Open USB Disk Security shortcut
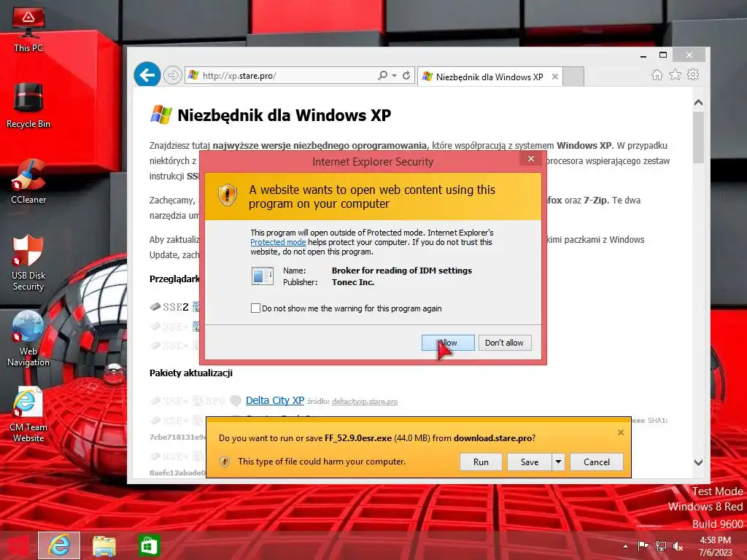 pos(28,262)
